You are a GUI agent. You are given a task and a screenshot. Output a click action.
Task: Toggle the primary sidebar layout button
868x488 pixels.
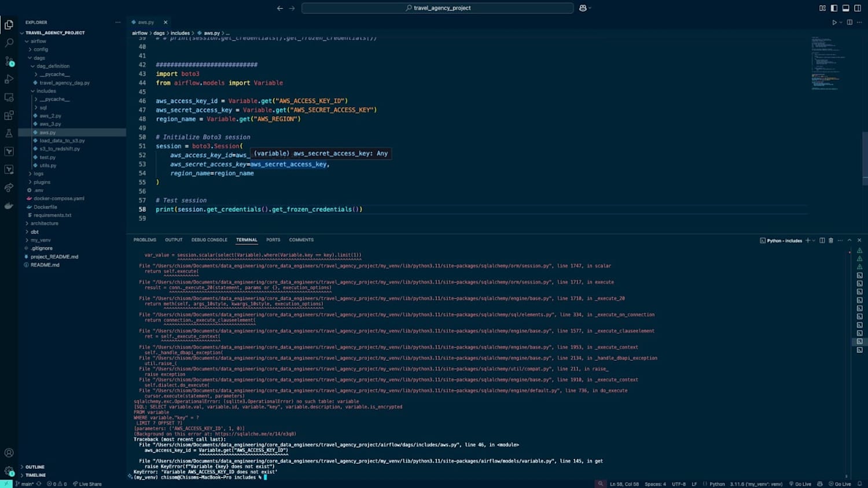pos(834,8)
